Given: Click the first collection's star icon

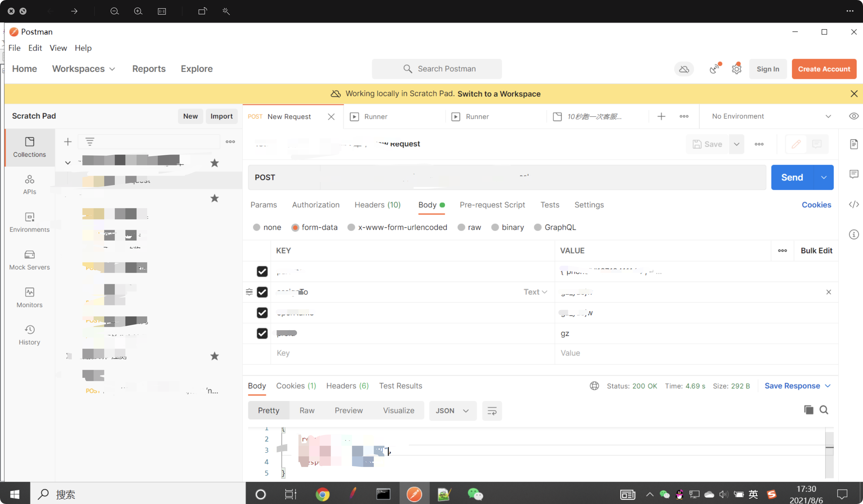Looking at the screenshot, I should [x=214, y=163].
